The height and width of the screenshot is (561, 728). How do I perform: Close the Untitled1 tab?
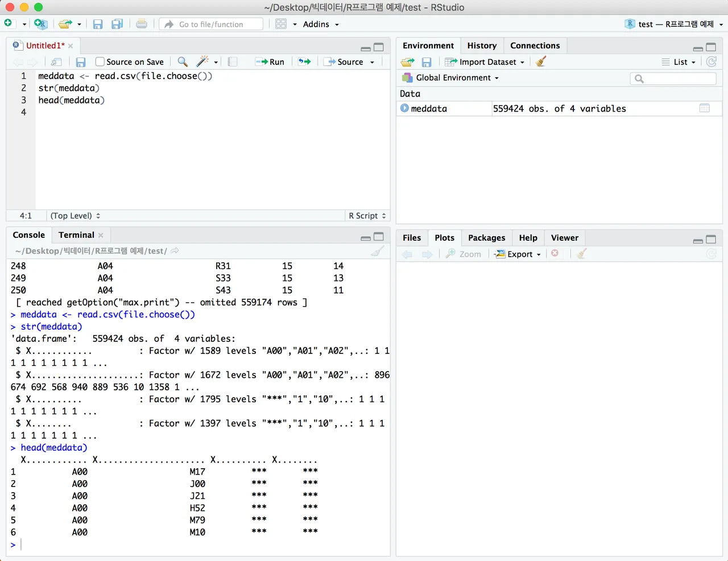(71, 46)
